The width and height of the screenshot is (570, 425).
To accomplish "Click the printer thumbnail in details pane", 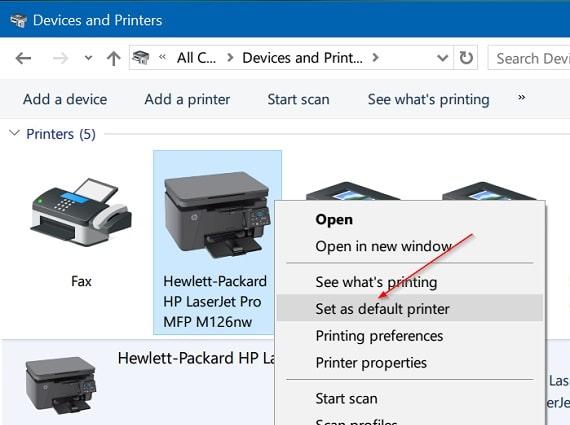I will click(60, 385).
